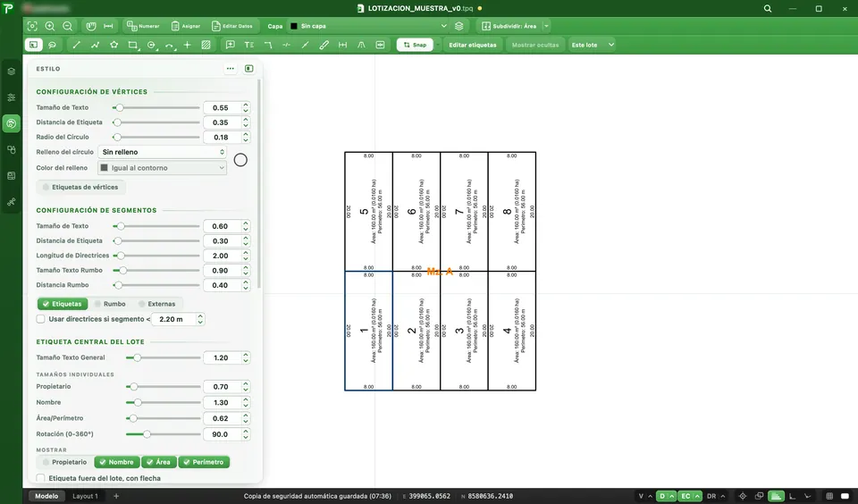Toggle Etiquetas de vértices option
This screenshot has height=504, width=858.
point(81,187)
